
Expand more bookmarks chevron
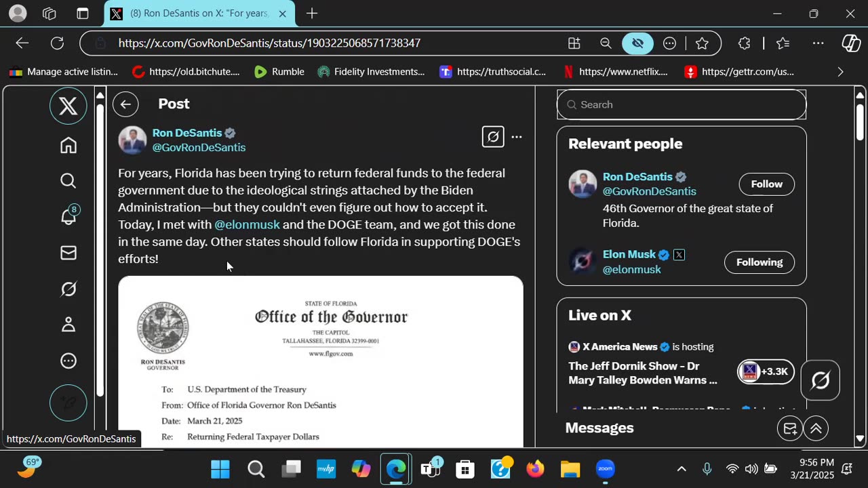840,72
